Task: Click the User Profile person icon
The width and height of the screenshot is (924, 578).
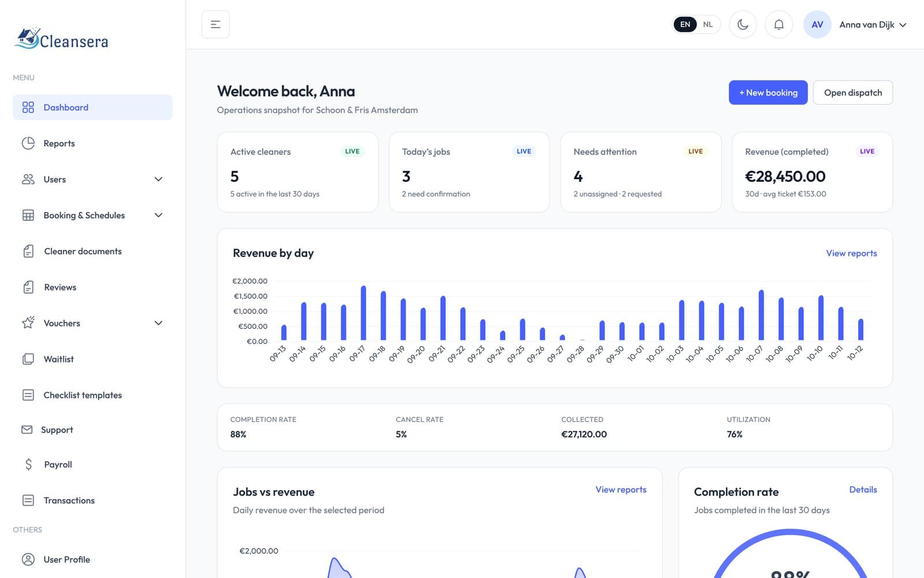Action: point(28,560)
